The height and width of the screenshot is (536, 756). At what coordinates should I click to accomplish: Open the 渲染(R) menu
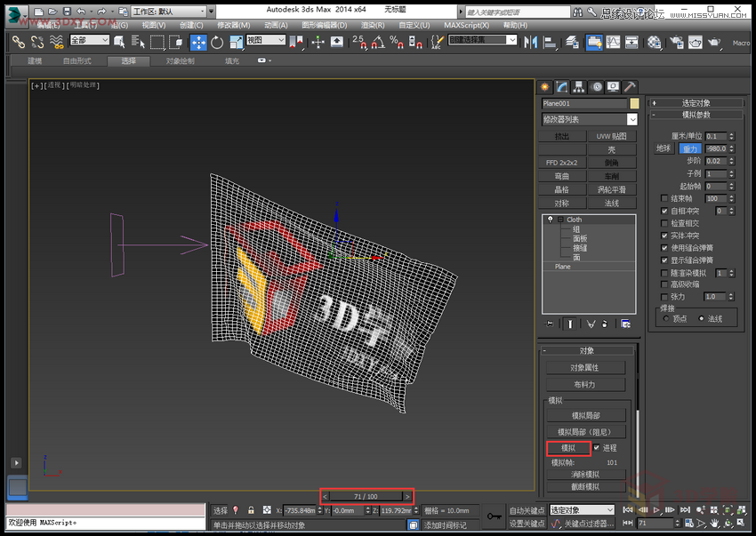374,25
